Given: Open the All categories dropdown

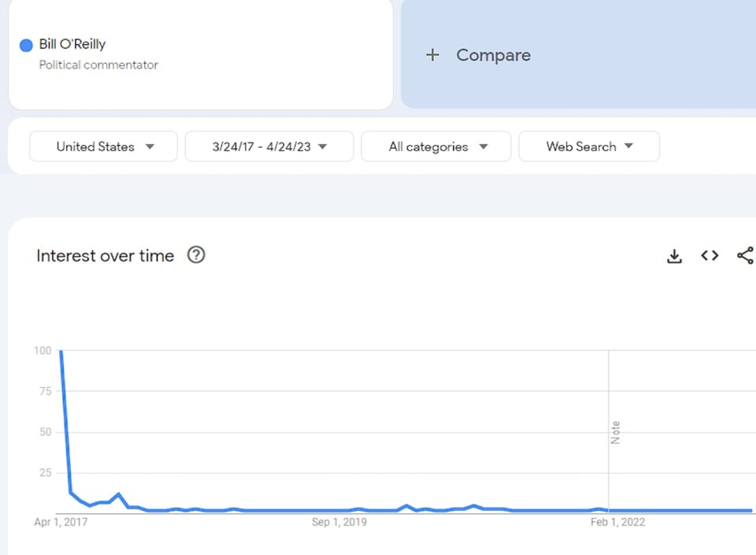Looking at the screenshot, I should (436, 146).
